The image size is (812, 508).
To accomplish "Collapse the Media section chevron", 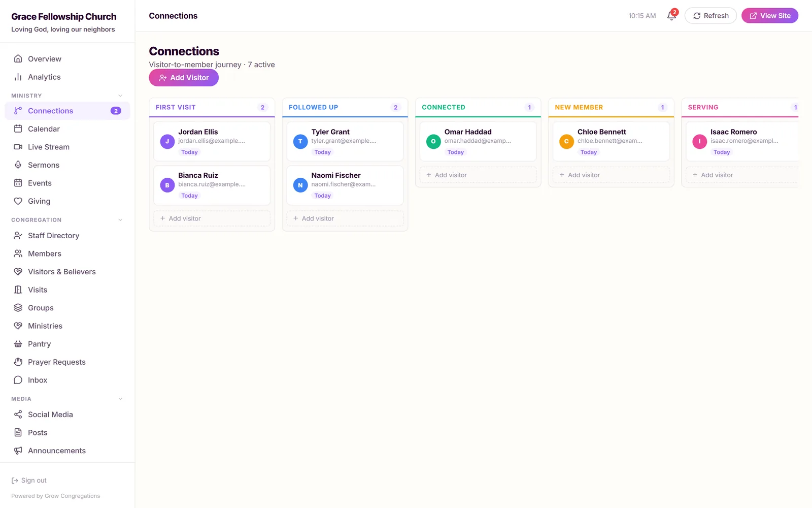I will pyautogui.click(x=120, y=399).
